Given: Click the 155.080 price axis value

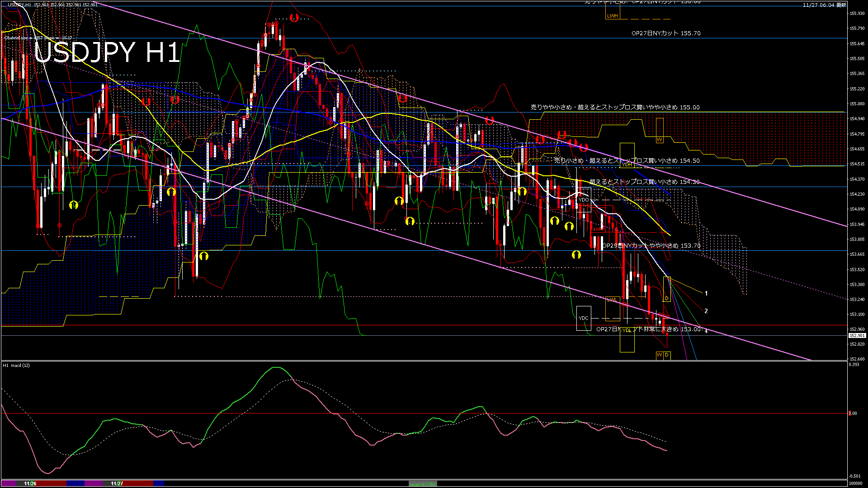Looking at the screenshot, I should click(857, 104).
